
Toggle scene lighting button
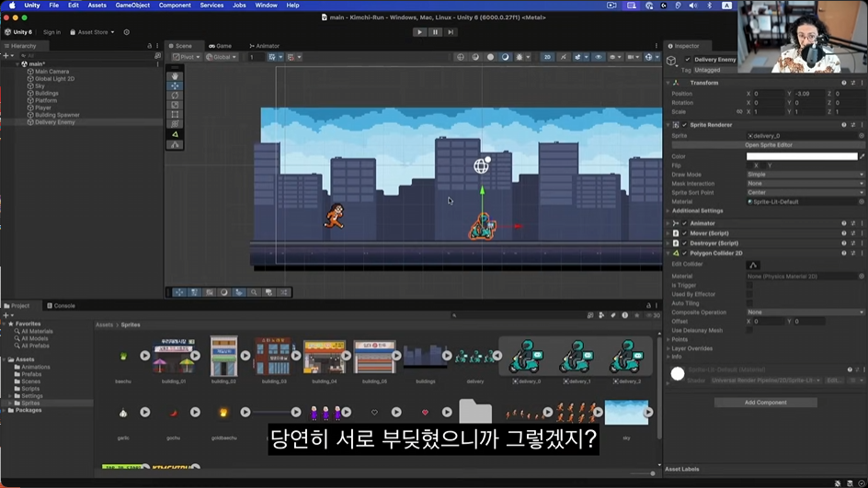point(563,57)
